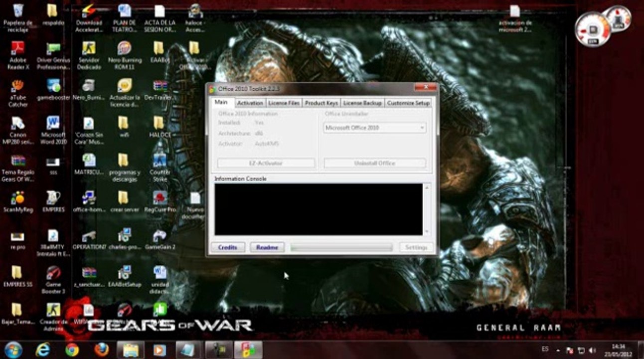
Task: Select the respaldo folder icon
Action: tap(52, 15)
